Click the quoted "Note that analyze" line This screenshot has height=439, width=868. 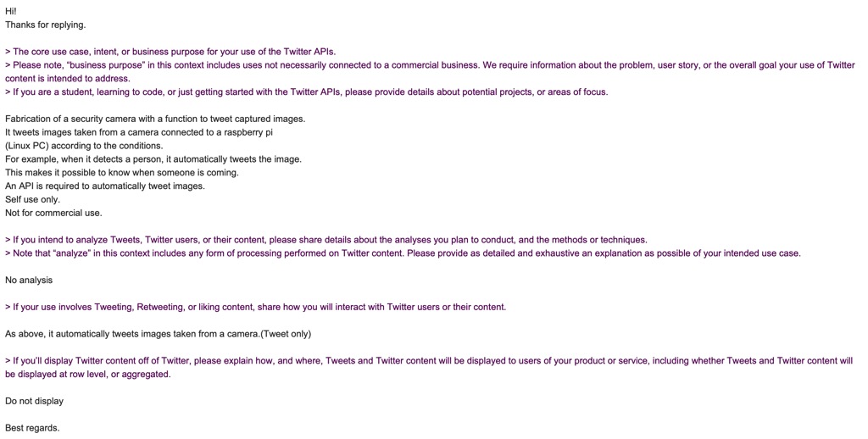pyautogui.click(x=403, y=253)
